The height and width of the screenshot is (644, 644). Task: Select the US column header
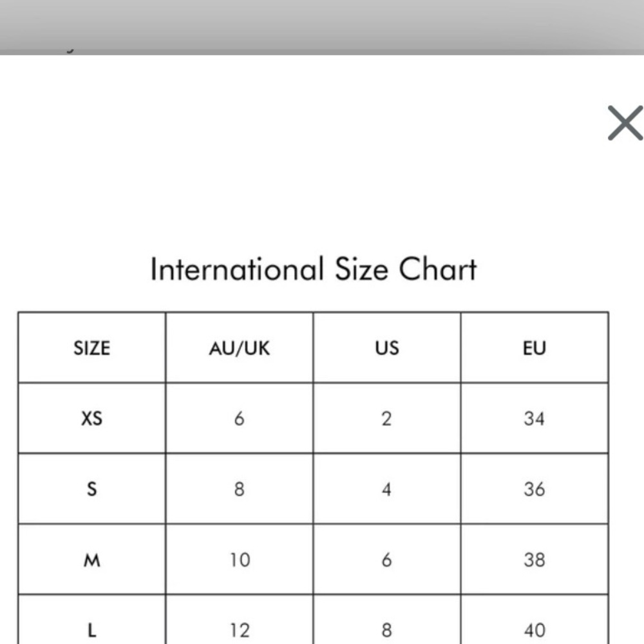(387, 348)
